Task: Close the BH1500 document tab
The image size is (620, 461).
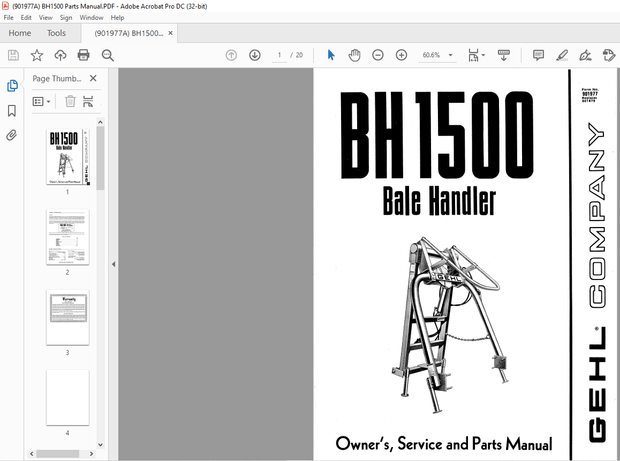Action: (170, 33)
